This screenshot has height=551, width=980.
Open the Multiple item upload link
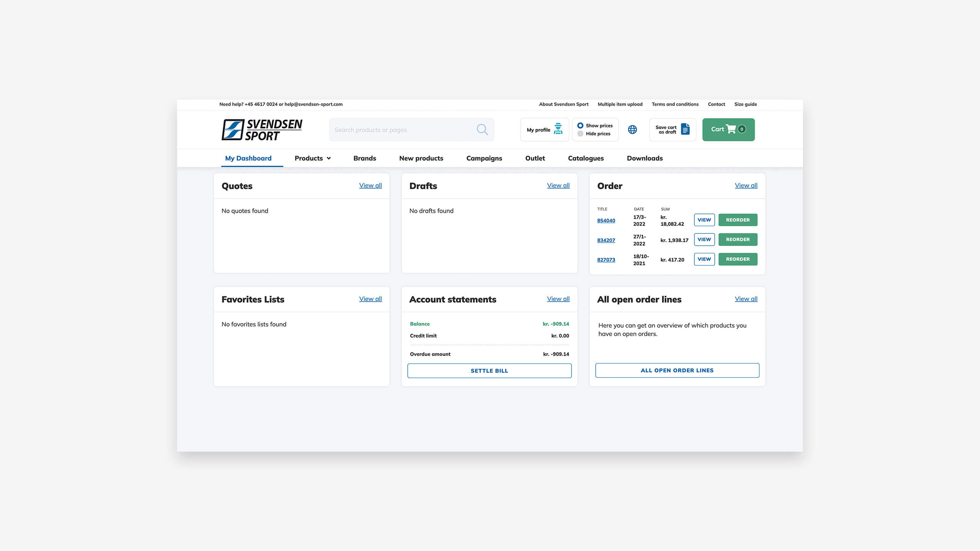pos(620,104)
